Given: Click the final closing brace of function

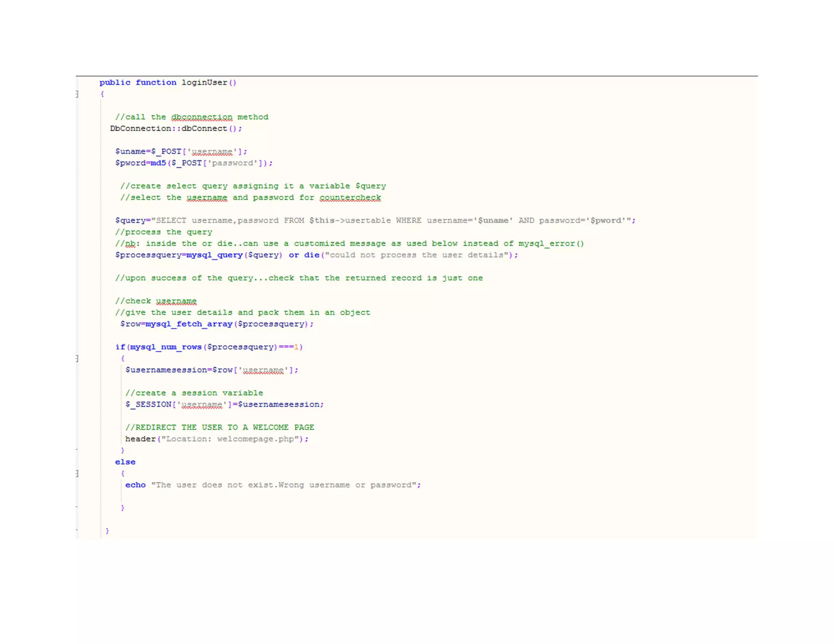Looking at the screenshot, I should [x=107, y=531].
